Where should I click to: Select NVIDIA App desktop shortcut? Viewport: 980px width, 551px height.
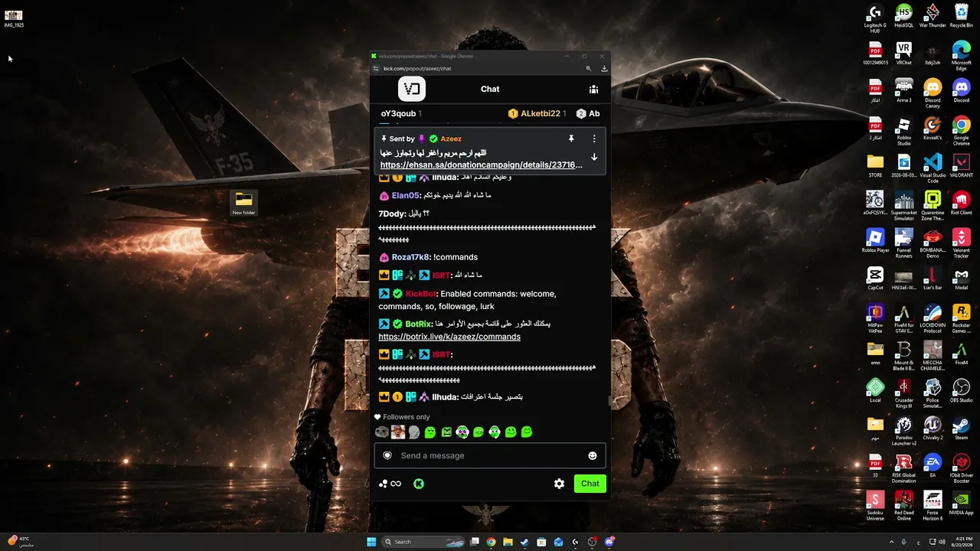pos(962,503)
